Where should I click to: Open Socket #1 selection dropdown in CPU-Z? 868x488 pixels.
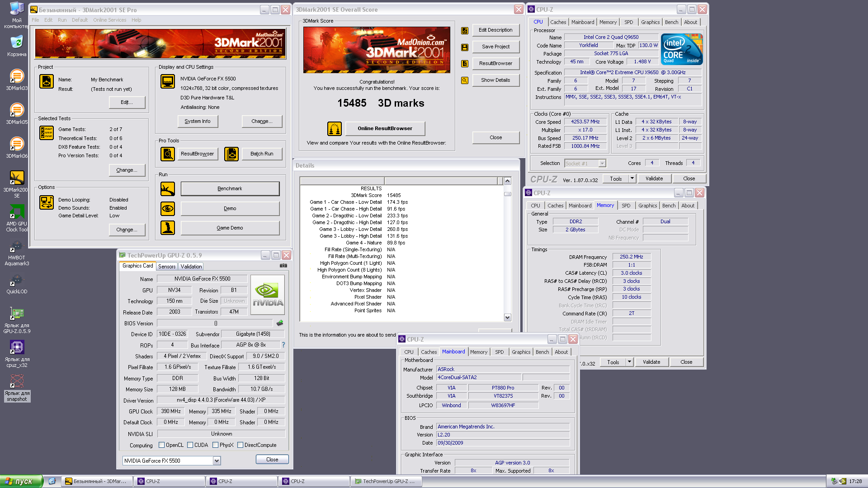click(602, 164)
